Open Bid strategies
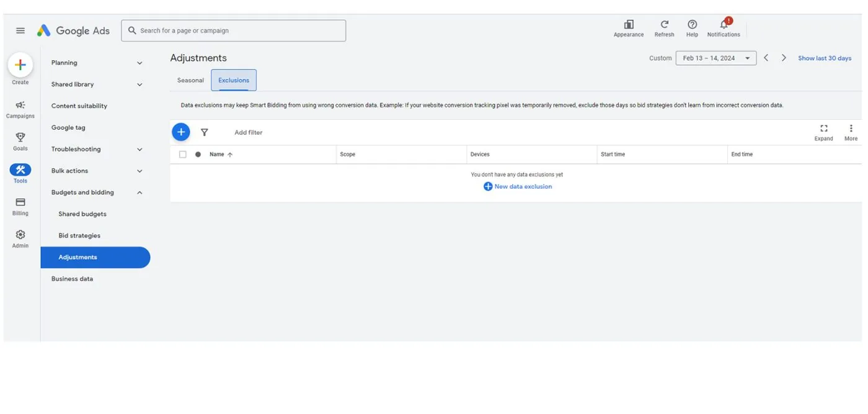Screen dimensions: 868x414 coord(79,236)
